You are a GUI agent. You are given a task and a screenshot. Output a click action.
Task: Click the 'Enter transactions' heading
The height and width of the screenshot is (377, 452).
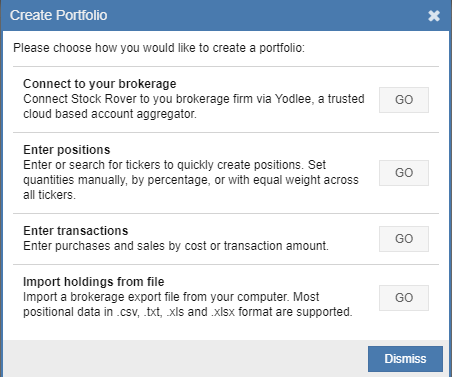(x=76, y=231)
